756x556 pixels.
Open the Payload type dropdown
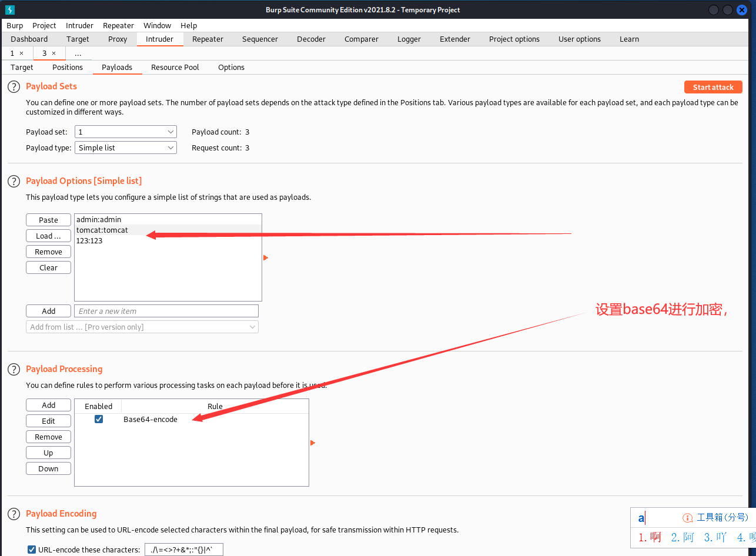click(126, 148)
